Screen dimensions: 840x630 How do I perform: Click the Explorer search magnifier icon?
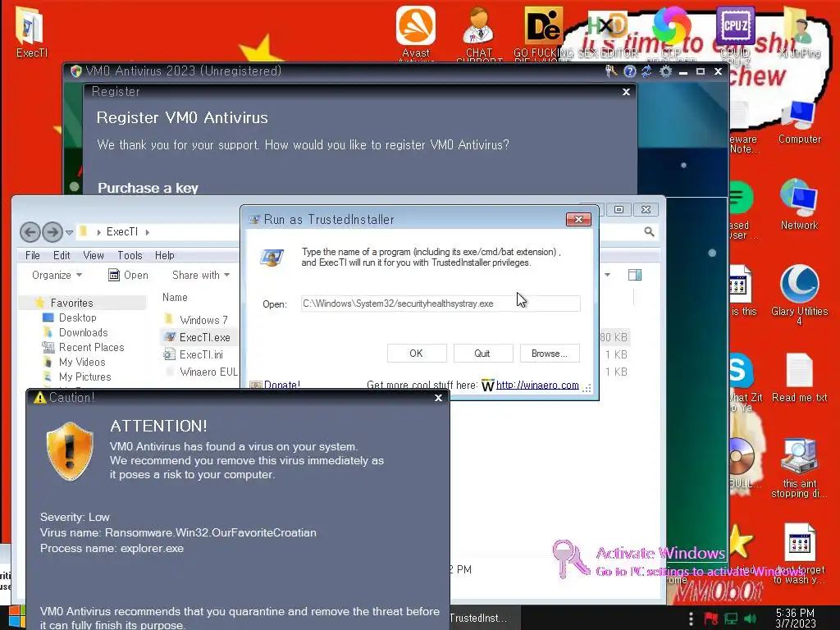point(649,231)
